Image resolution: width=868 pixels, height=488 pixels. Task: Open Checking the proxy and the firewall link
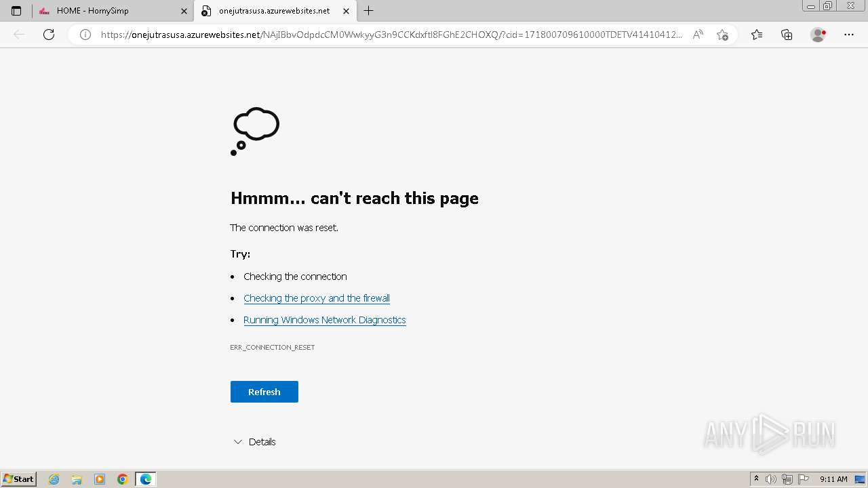tap(317, 298)
